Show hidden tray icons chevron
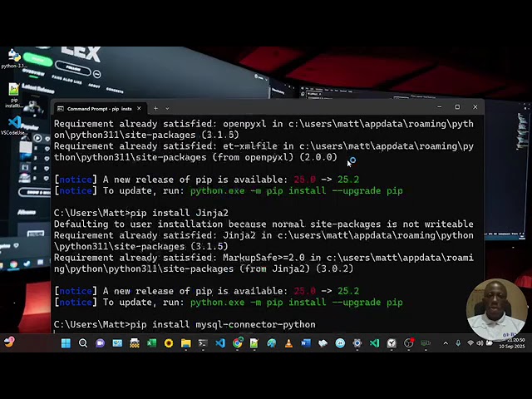The height and width of the screenshot is (399, 532). 446,343
